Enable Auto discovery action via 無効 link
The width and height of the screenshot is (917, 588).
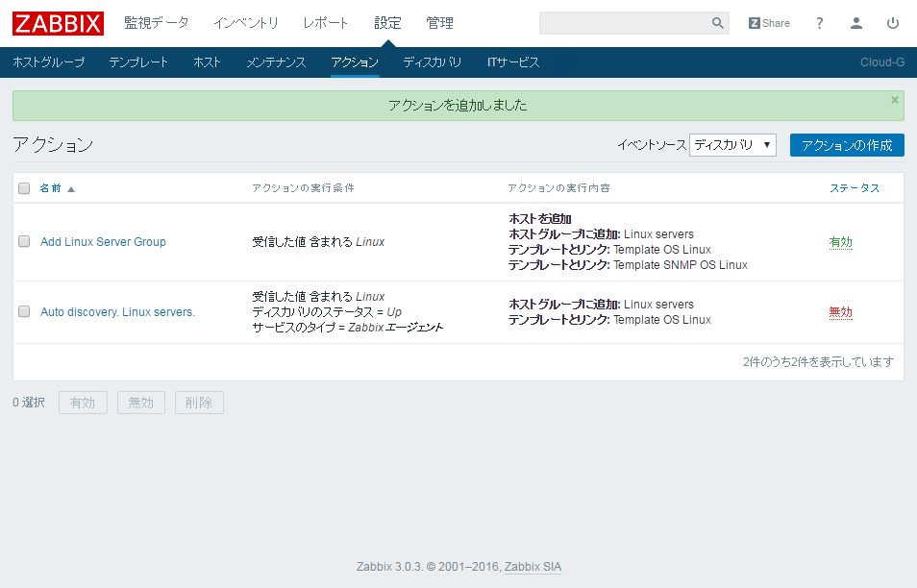tap(840, 311)
